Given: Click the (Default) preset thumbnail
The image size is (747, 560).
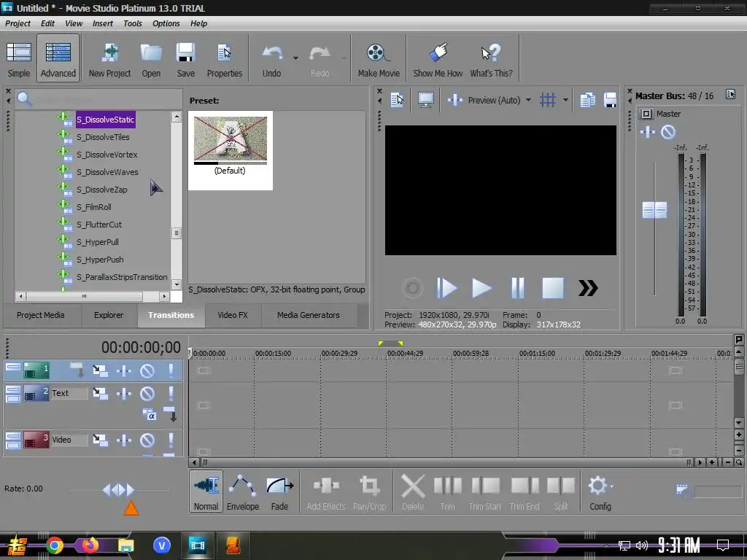Looking at the screenshot, I should point(230,150).
